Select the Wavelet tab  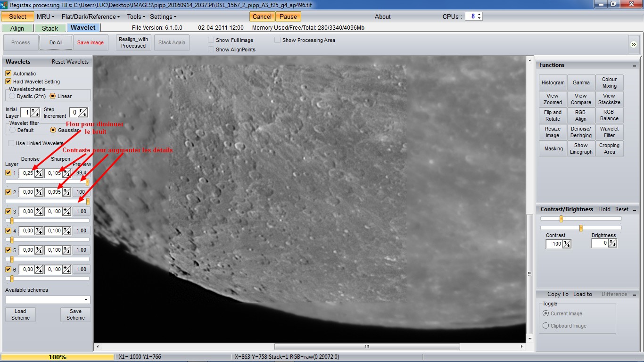point(83,28)
